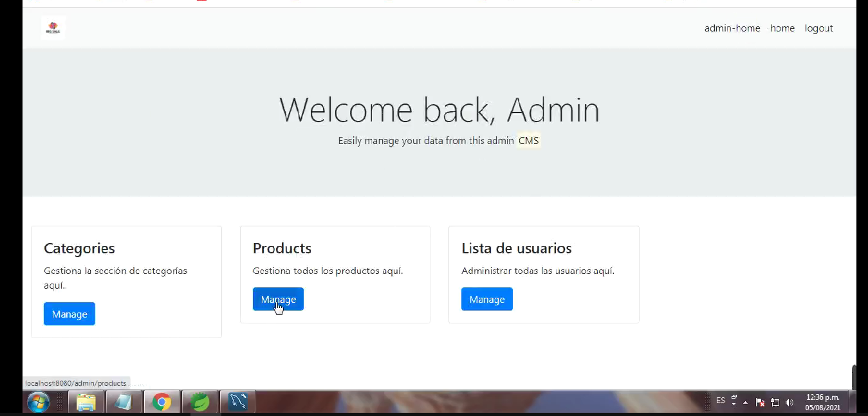This screenshot has width=868, height=416.
Task: Open the Windows Start menu orb
Action: (x=39, y=402)
